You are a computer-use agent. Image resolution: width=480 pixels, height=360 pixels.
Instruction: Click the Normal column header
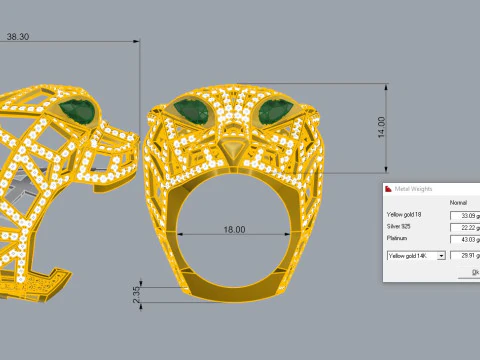coord(458,203)
